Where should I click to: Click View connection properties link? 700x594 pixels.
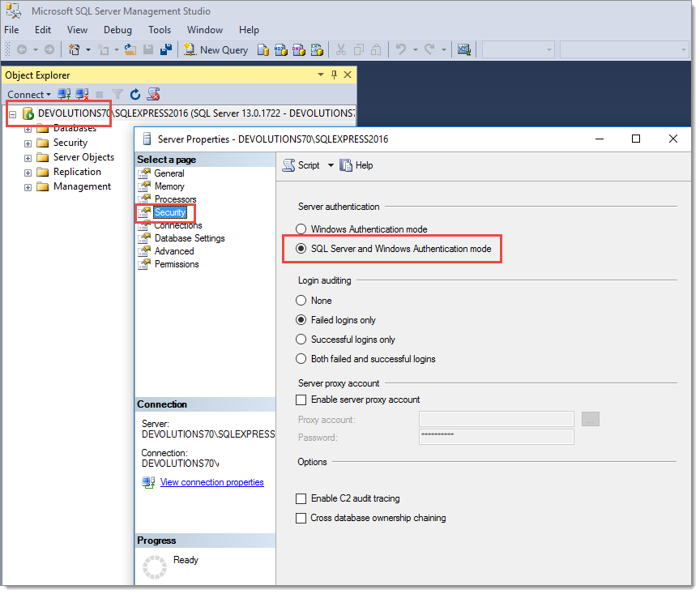tap(212, 482)
